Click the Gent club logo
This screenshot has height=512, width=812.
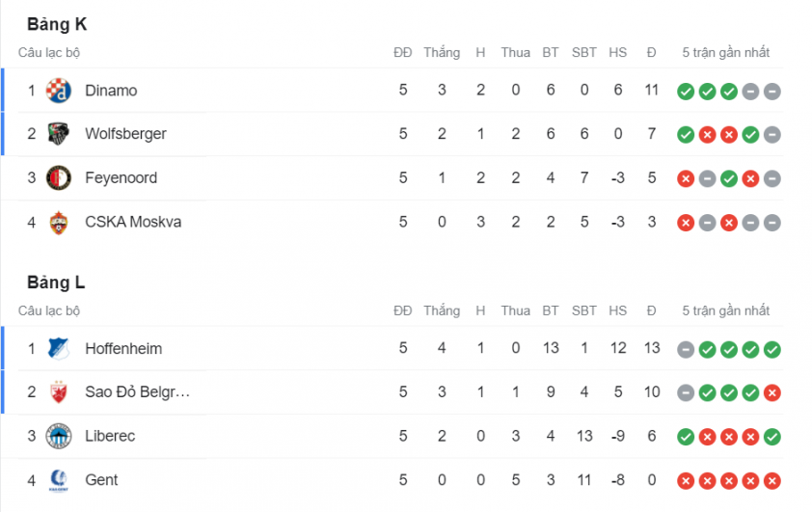click(x=59, y=480)
